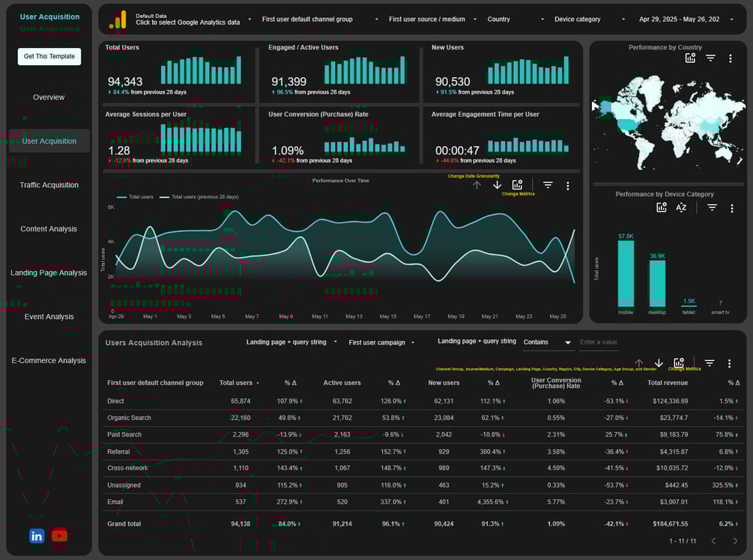Open Content Analysis page
The width and height of the screenshot is (753, 560).
(49, 229)
